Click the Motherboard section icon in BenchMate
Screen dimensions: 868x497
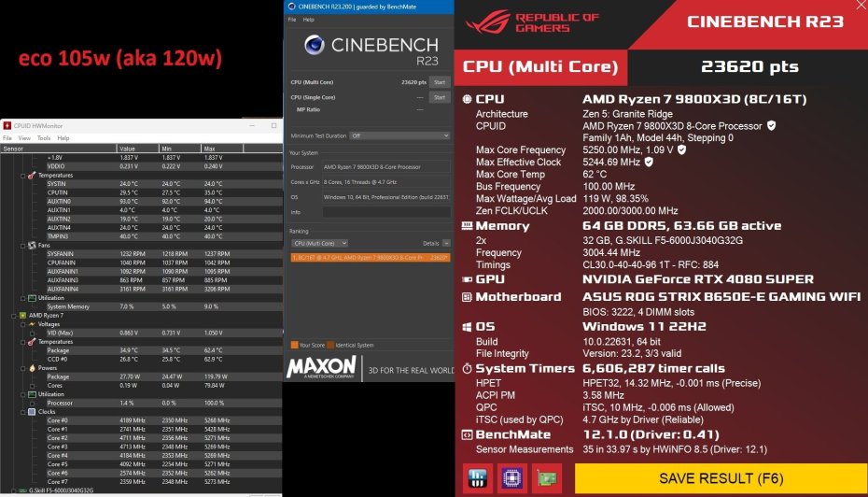click(467, 297)
